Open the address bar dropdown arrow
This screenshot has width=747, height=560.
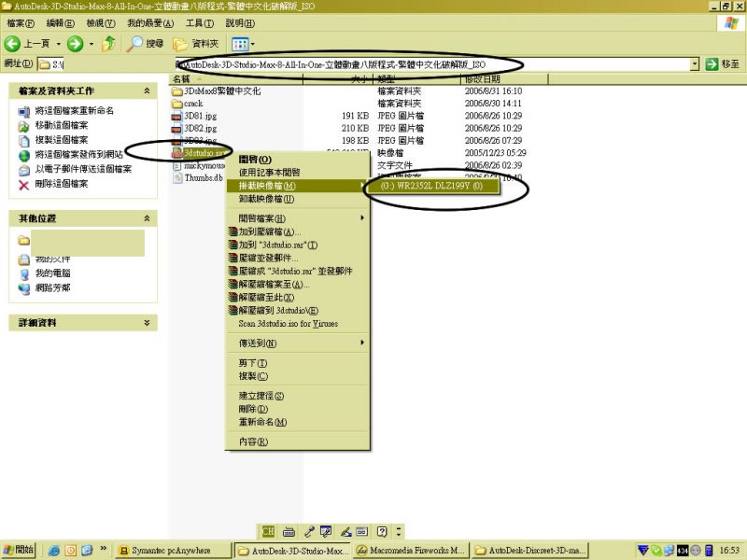pyautogui.click(x=695, y=63)
